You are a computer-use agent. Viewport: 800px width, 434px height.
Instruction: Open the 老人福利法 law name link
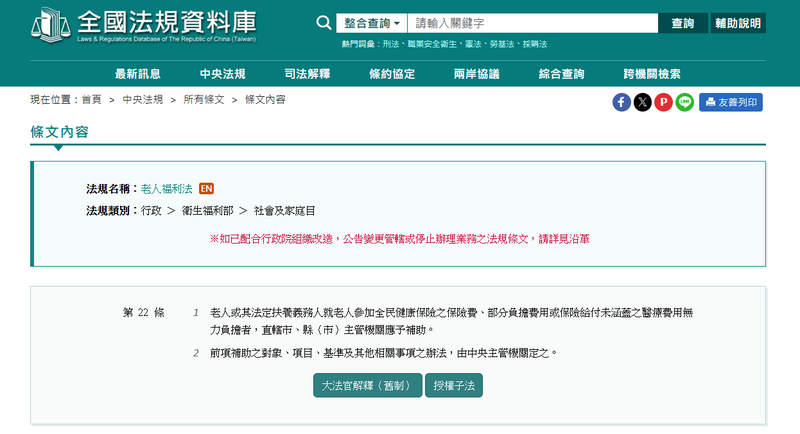point(166,189)
